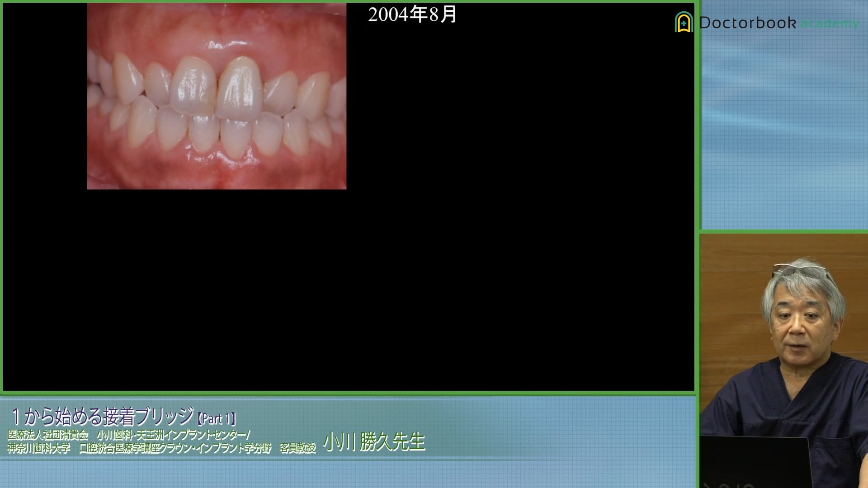
Task: Click the lecturer name 小川 勝久先生
Action: pyautogui.click(x=374, y=442)
